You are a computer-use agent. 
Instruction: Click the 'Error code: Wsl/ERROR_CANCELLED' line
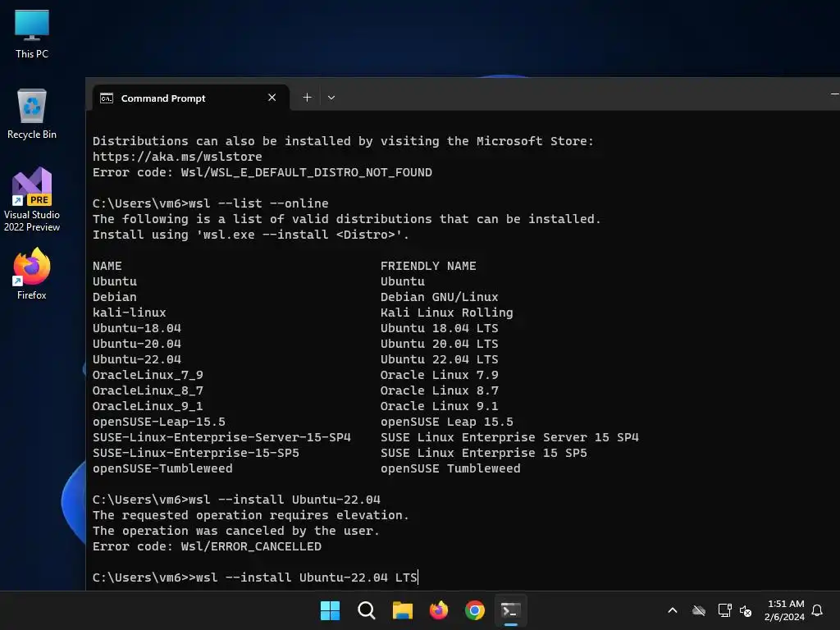(207, 546)
